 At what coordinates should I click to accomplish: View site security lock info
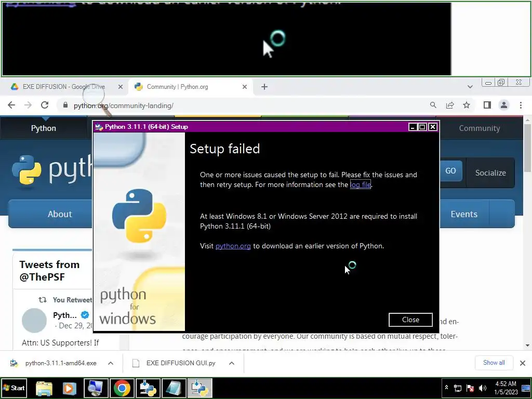pos(65,105)
